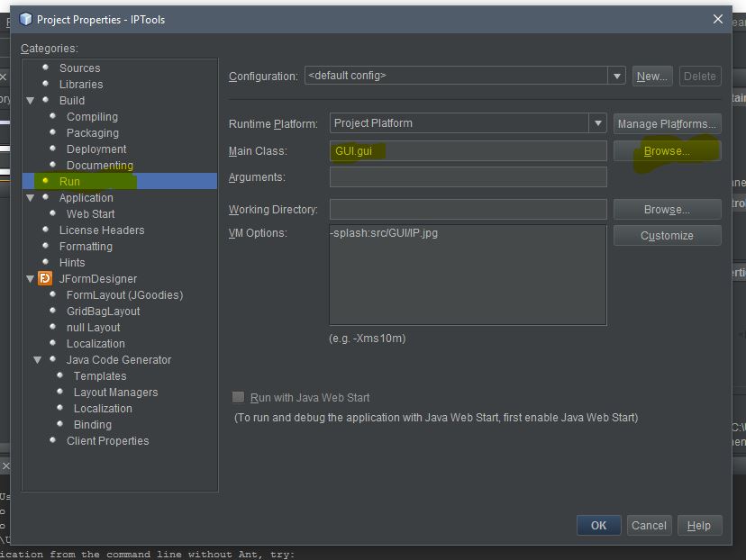746x560 pixels.
Task: Open the Packaging category
Action: (93, 132)
